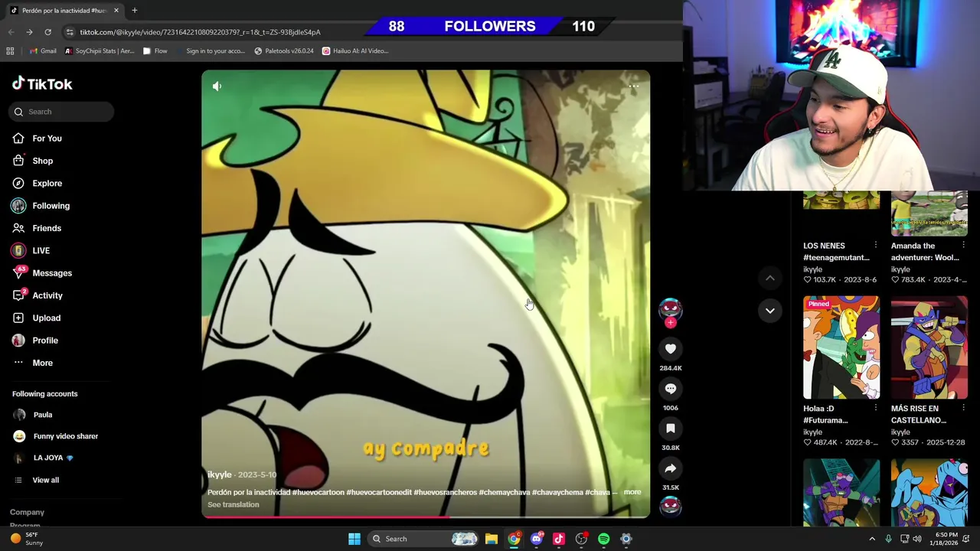The width and height of the screenshot is (980, 551).
Task: Open the Windows Start menu
Action: [354, 539]
